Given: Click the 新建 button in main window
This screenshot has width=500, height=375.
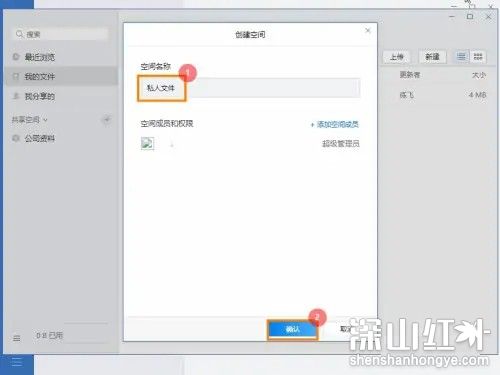Looking at the screenshot, I should (x=432, y=57).
